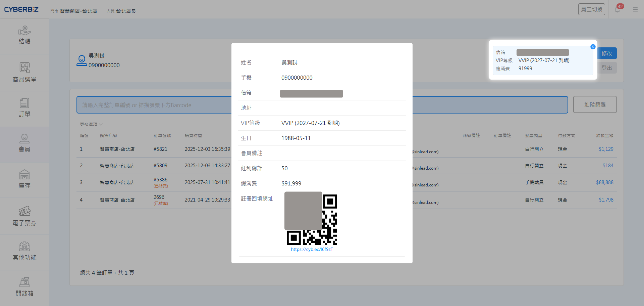This screenshot has height=306, width=644.
Task: Open the https://cyb.ec/l6f9zT registration link
Action: coord(312,250)
